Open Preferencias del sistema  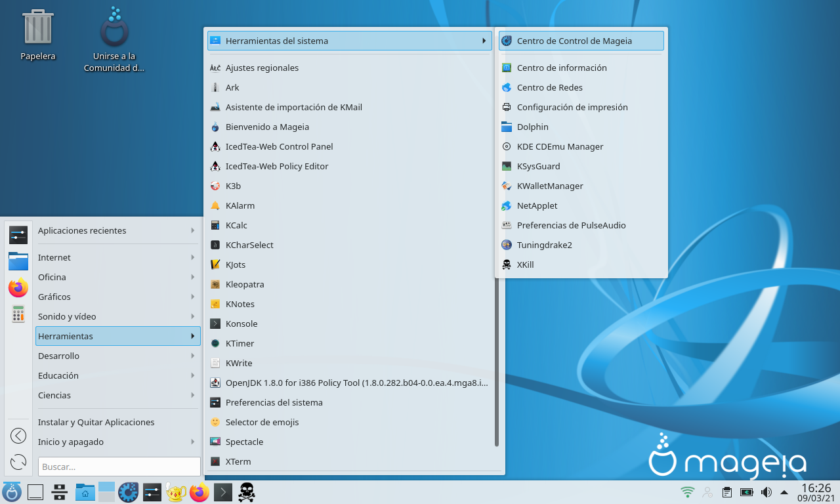click(x=349, y=402)
